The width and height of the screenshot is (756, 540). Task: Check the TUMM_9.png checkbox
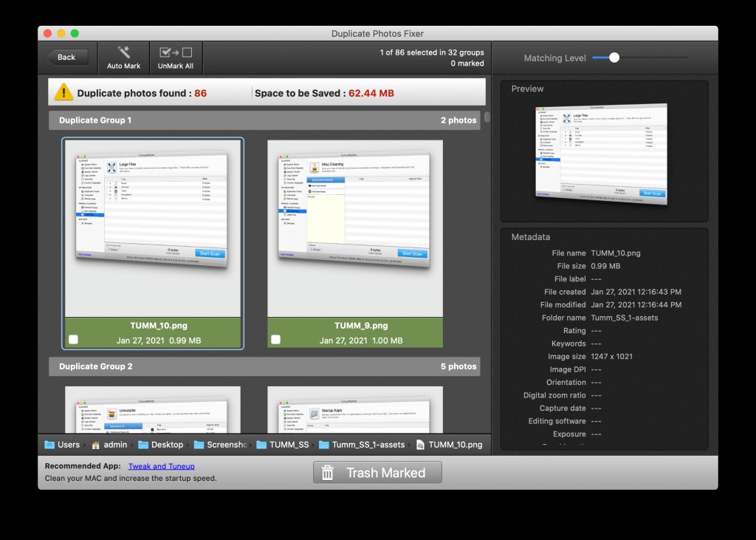pyautogui.click(x=275, y=340)
